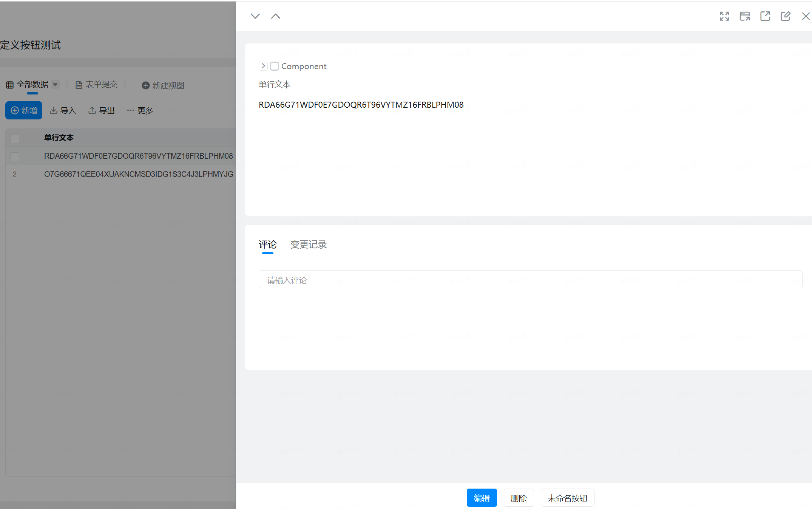Select the first row checkbox
The image size is (812, 509).
[x=15, y=156]
